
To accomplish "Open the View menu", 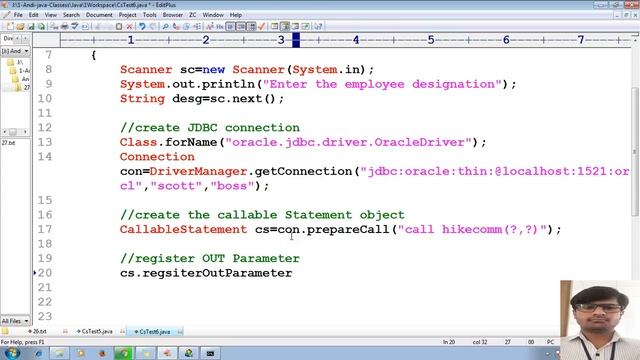I will (x=51, y=15).
